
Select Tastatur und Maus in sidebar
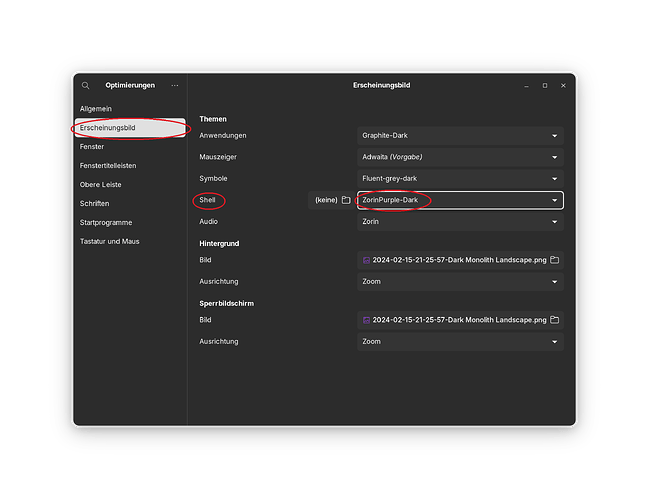112,241
